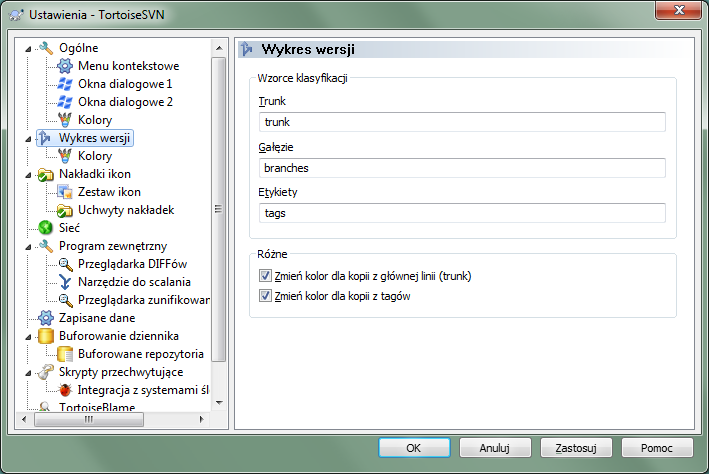Collapse the Buforowanie dziennika tree node

[x=28, y=337]
